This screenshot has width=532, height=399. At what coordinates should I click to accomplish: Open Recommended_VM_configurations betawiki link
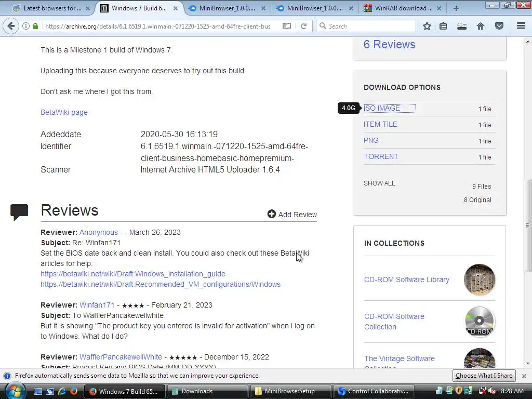161,284
